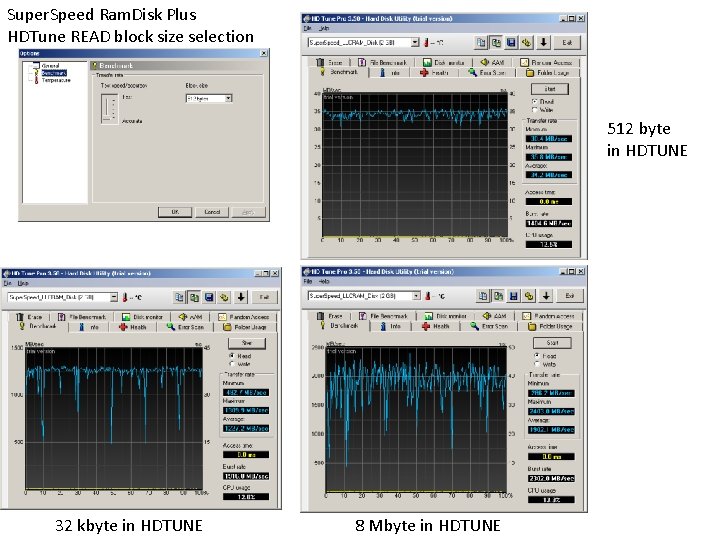Switch to Erase tab in 512 byte window
The height and width of the screenshot is (540, 720).
coord(330,62)
